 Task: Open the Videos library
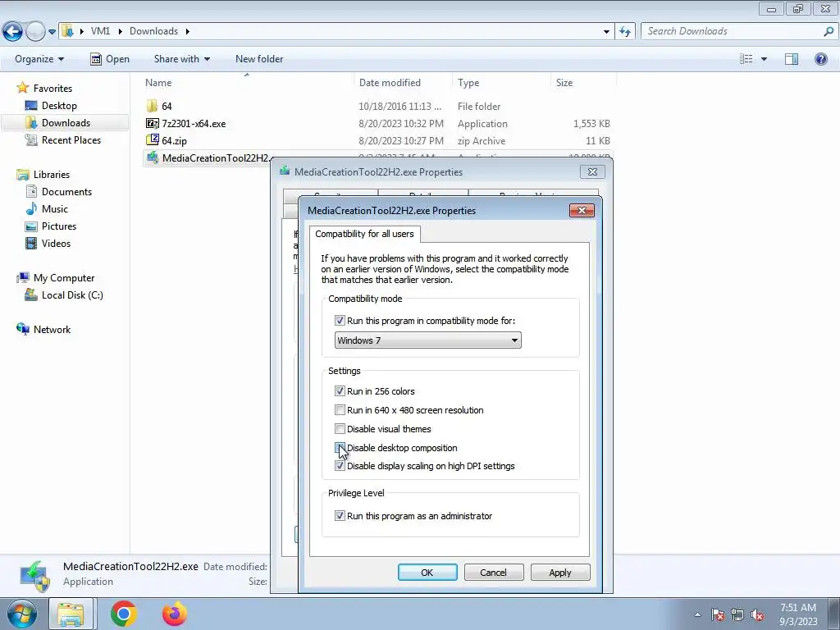coord(56,243)
